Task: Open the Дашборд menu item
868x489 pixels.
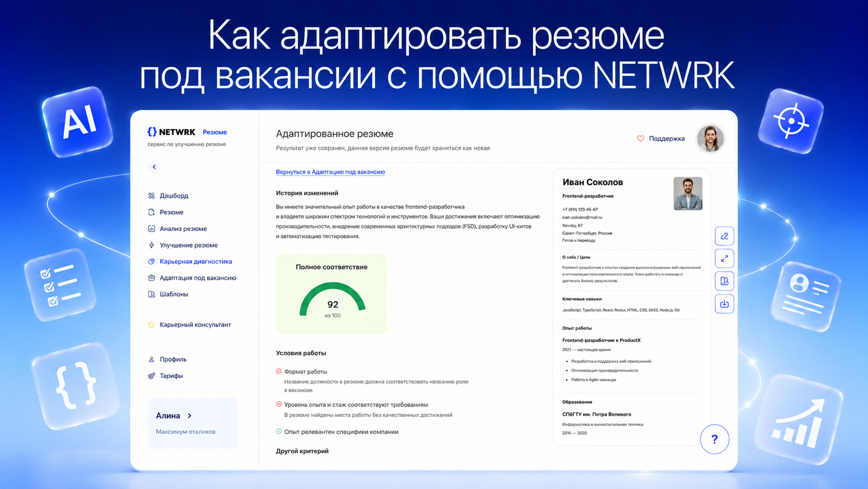Action: [174, 196]
